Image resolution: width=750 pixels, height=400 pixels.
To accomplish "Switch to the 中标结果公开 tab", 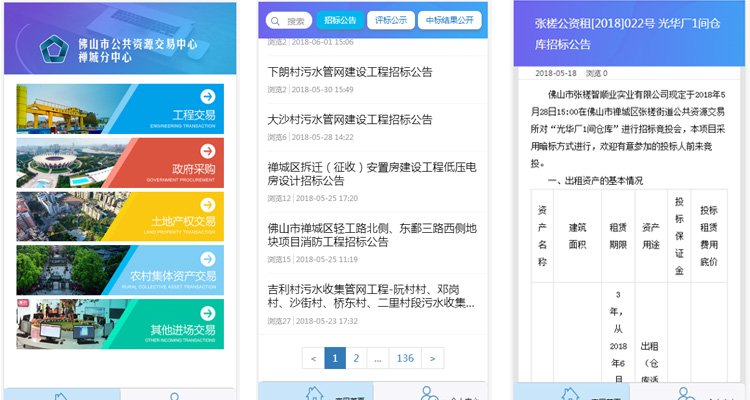I will (450, 20).
